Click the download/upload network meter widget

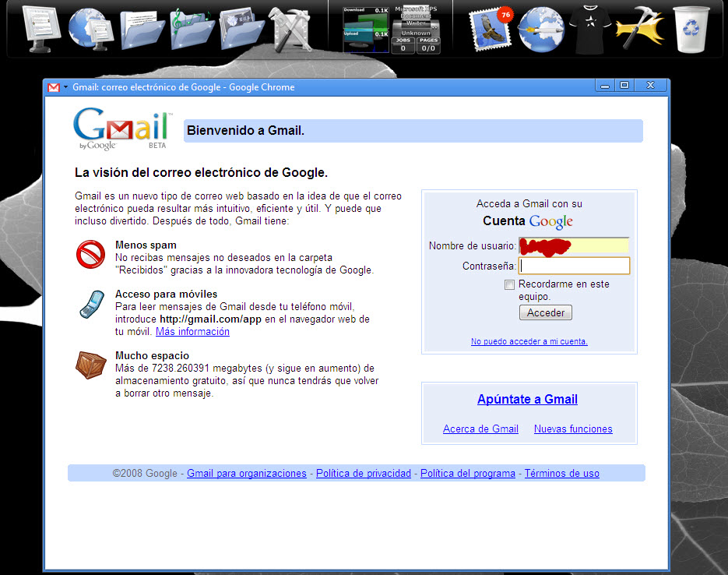click(x=365, y=30)
